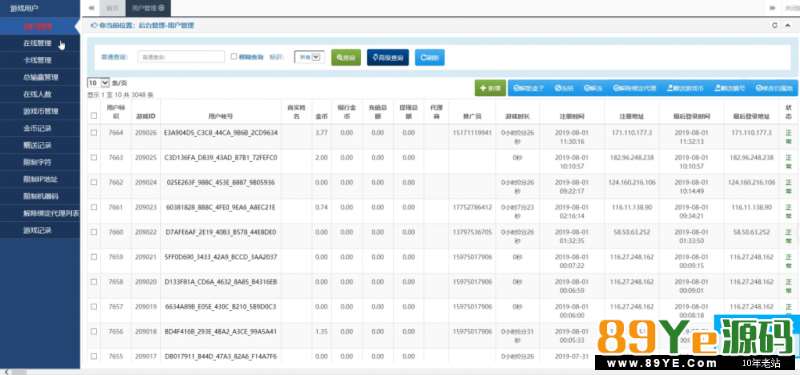Click the dark blue advanced query button
800x375 pixels.
coord(388,57)
